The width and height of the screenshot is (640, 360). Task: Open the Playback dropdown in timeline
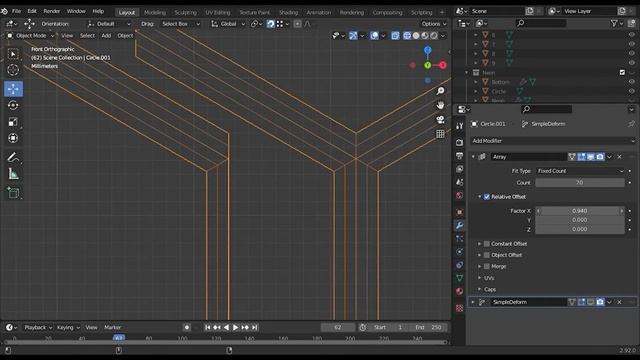tap(38, 327)
